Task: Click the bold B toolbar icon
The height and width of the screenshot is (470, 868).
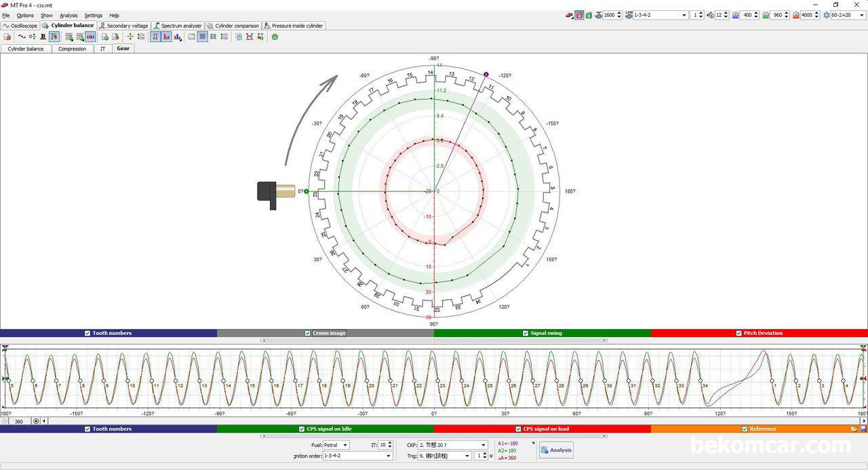Action: 43,37
